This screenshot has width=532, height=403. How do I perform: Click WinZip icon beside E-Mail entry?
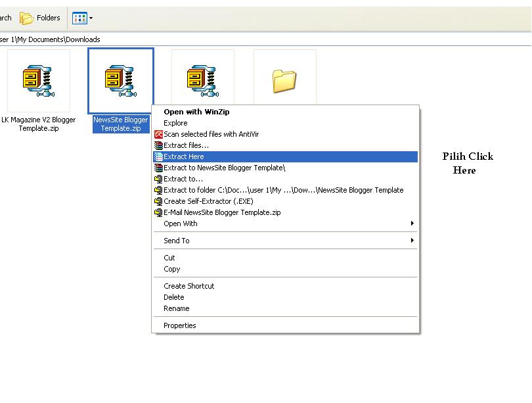coord(158,212)
